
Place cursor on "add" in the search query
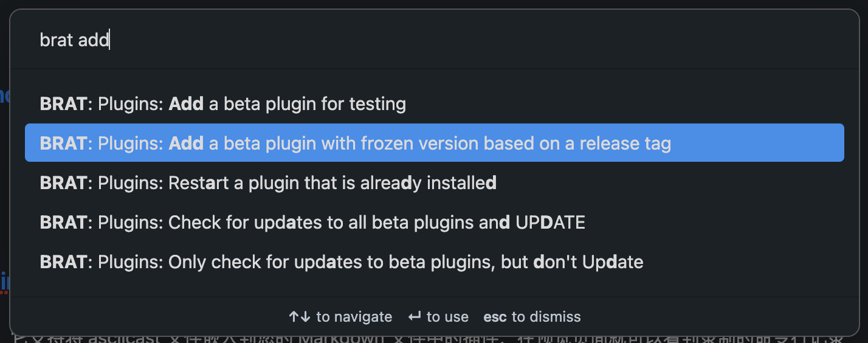pyautogui.click(x=93, y=40)
